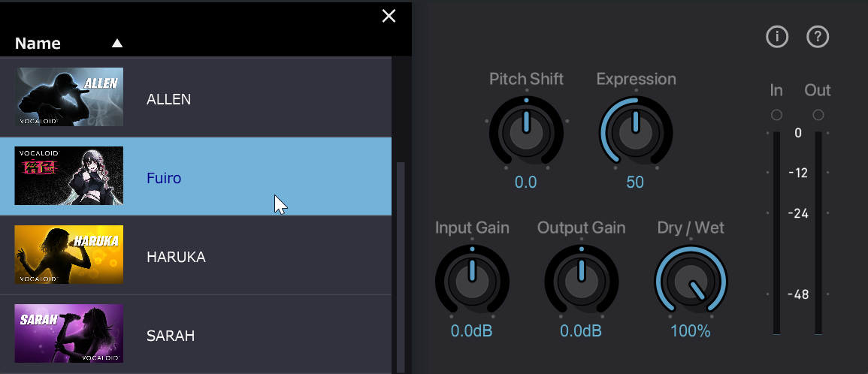868x374 pixels.
Task: Open the help question mark icon
Action: (818, 37)
